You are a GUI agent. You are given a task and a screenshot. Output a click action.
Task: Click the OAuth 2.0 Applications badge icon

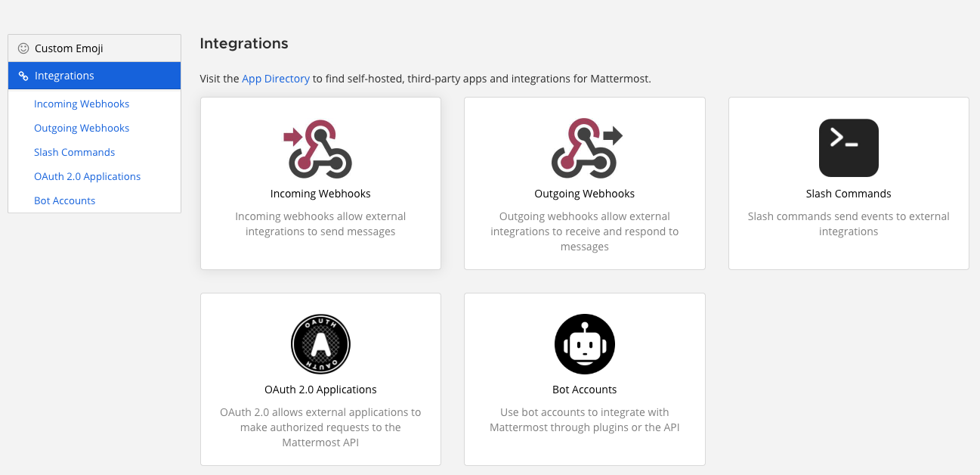pyautogui.click(x=320, y=344)
